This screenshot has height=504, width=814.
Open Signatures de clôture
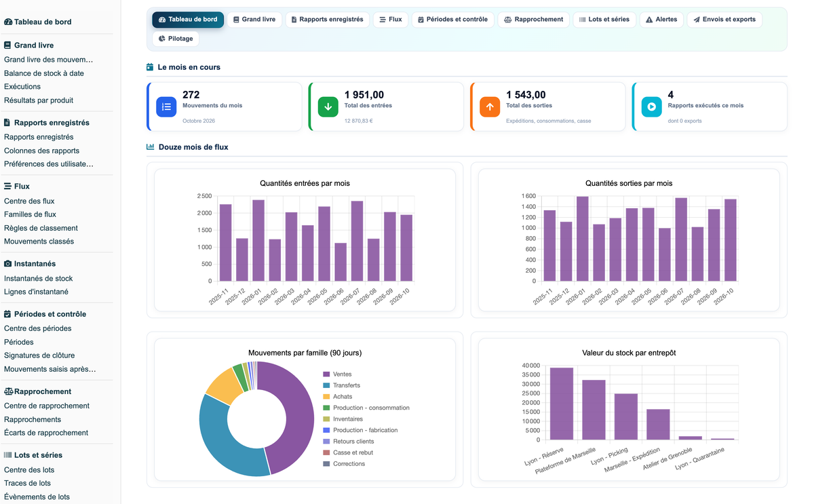tap(39, 355)
